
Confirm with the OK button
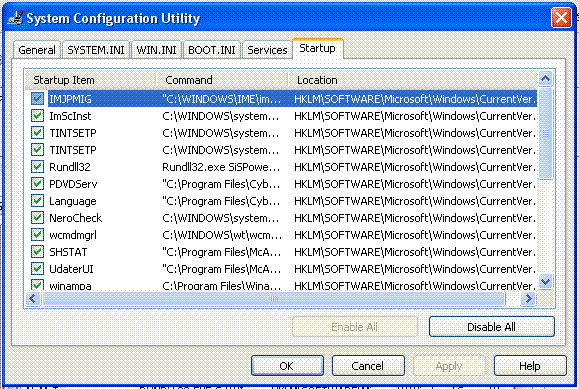click(x=287, y=366)
